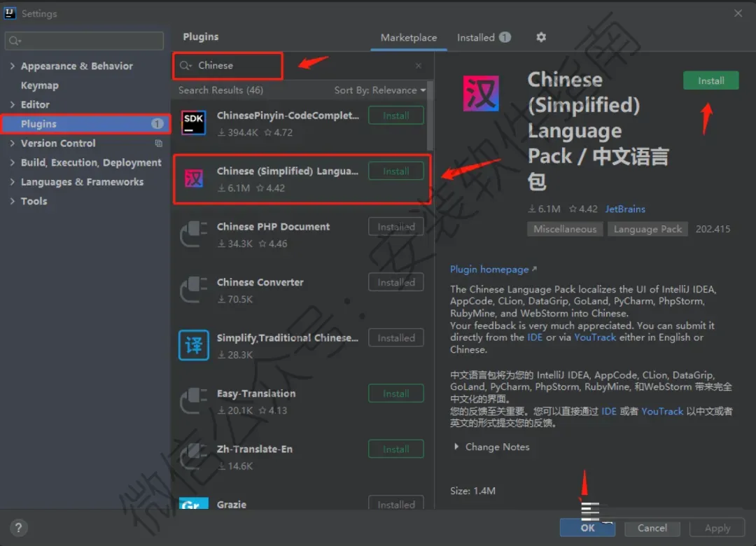Screen dimensions: 756x546
Task: Click the plugin list vertical scrollbar
Action: point(430,115)
